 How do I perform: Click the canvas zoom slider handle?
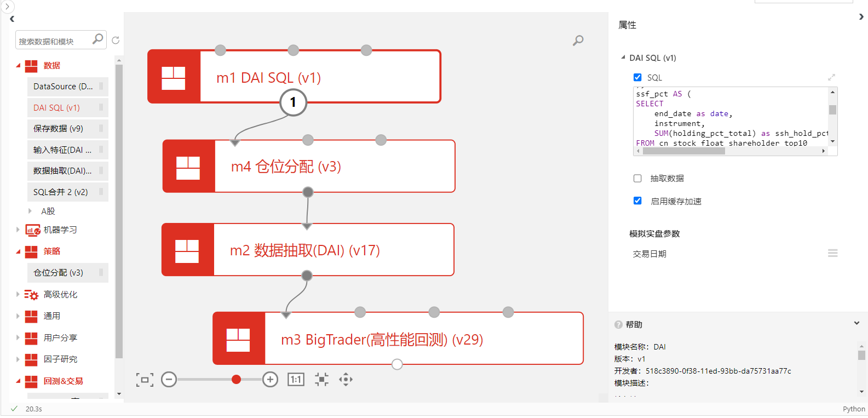(236, 380)
